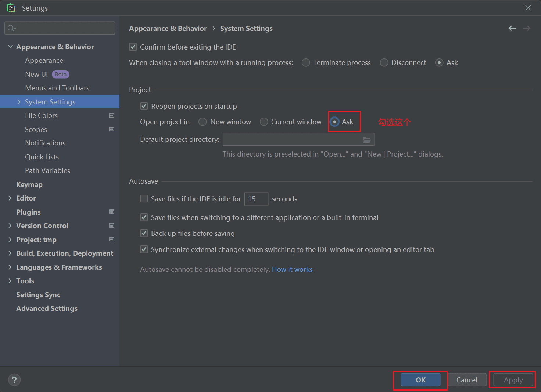Click the System Settings breadcrumb title
The height and width of the screenshot is (392, 541).
[246, 28]
